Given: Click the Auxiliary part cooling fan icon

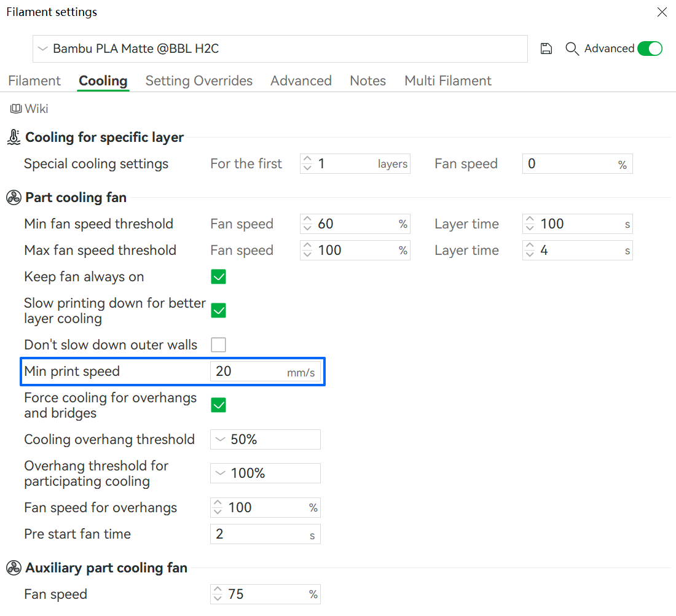Looking at the screenshot, I should (x=14, y=567).
